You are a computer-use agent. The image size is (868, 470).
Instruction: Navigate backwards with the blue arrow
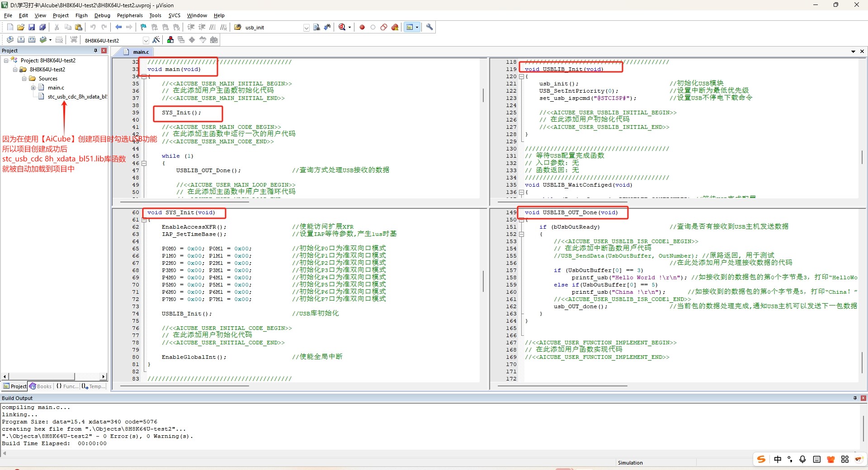118,27
